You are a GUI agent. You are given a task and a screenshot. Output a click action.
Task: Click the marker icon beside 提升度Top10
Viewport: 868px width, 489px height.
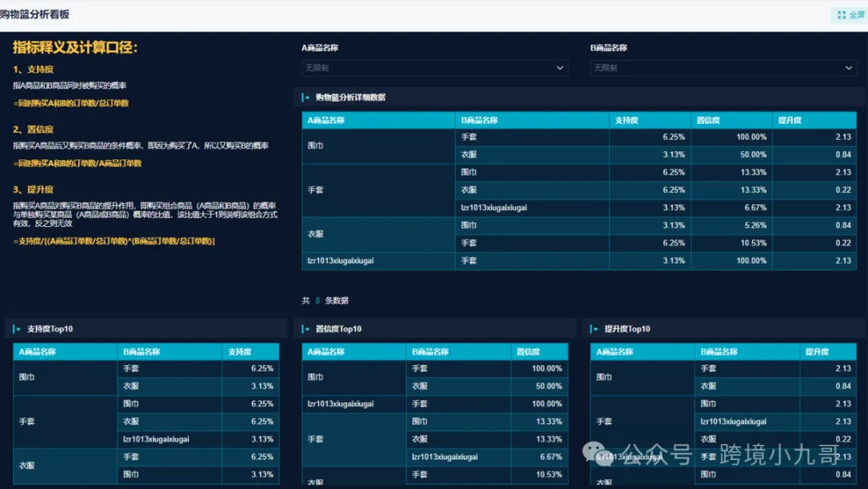[594, 329]
